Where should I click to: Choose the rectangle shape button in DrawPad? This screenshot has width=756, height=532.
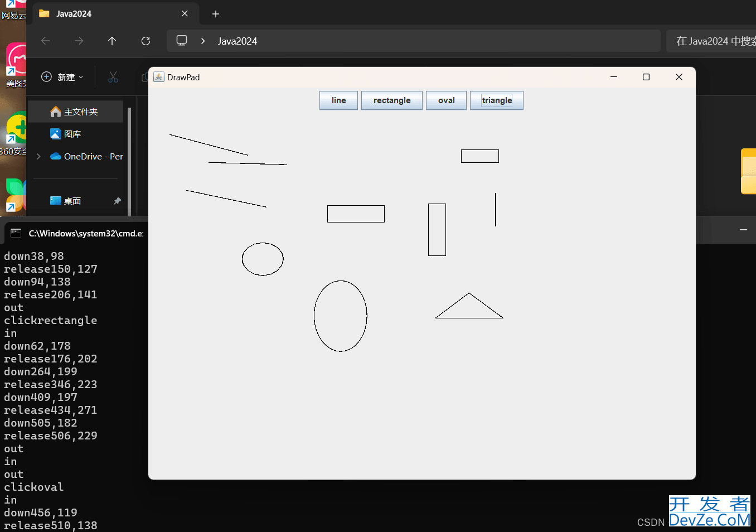[392, 100]
